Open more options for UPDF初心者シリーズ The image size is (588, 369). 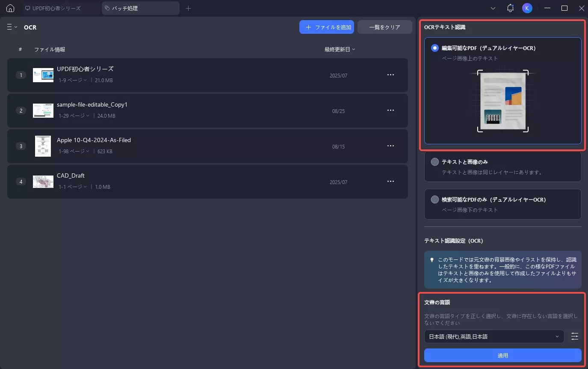tap(390, 75)
